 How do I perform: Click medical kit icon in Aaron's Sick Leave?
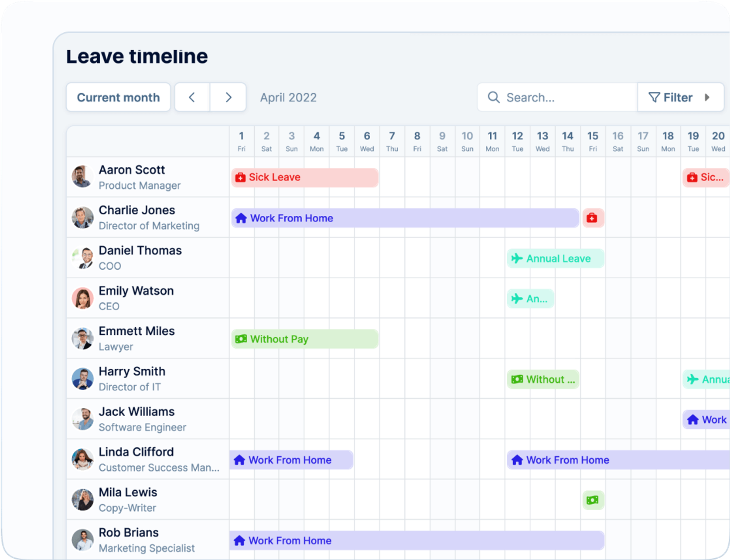[x=241, y=177]
